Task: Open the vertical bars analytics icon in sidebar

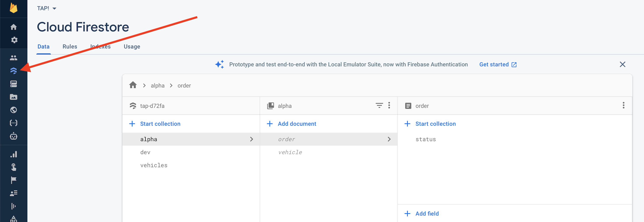Action: pyautogui.click(x=14, y=206)
